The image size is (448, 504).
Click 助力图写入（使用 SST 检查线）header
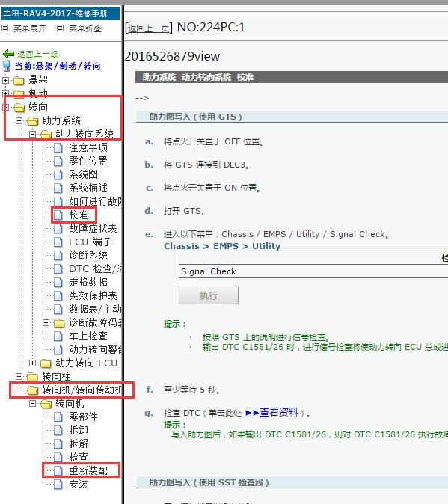click(292, 482)
